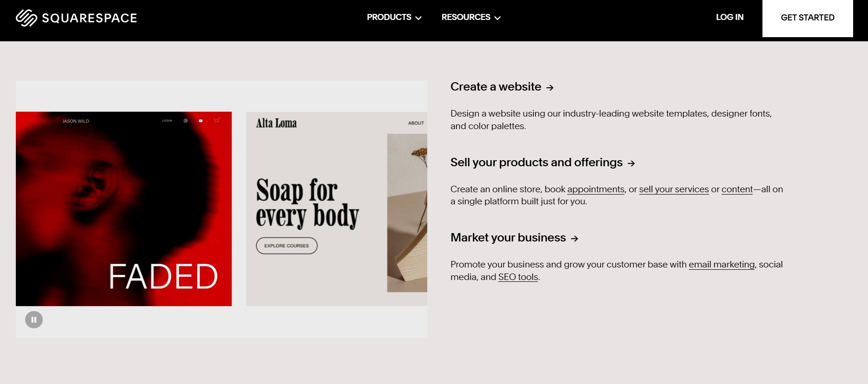This screenshot has height=384, width=868.
Task: Follow the email marketing link
Action: pyautogui.click(x=722, y=264)
